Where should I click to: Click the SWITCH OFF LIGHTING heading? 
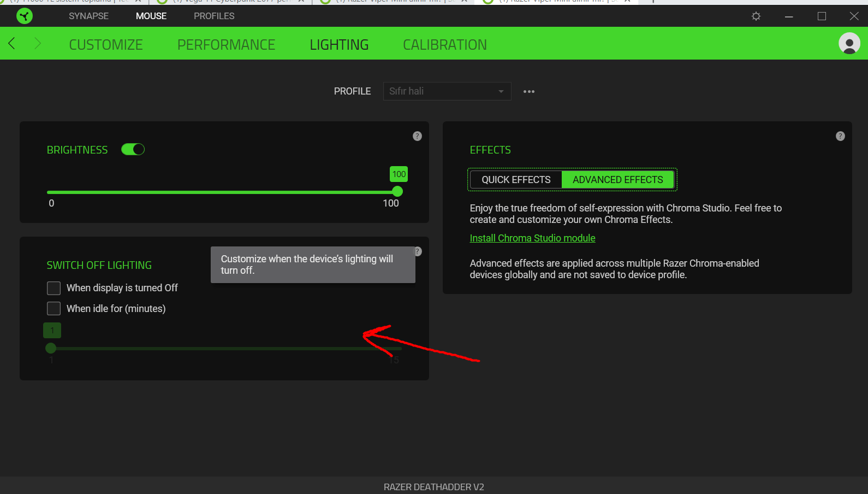pyautogui.click(x=99, y=265)
